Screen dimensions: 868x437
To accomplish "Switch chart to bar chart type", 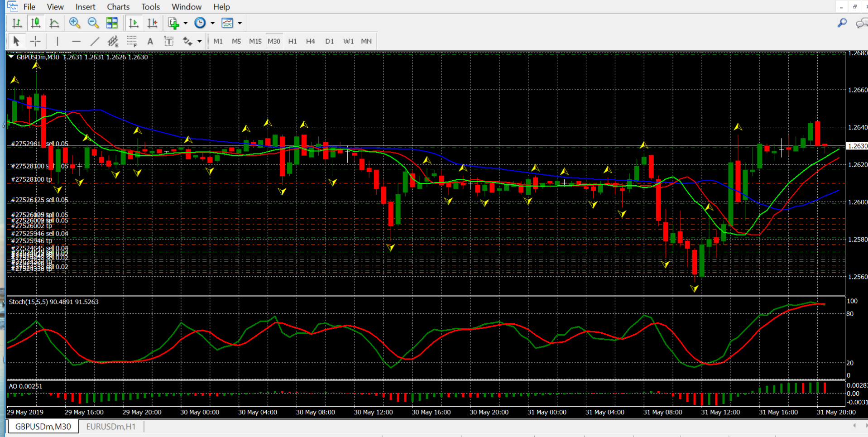I will (x=17, y=23).
